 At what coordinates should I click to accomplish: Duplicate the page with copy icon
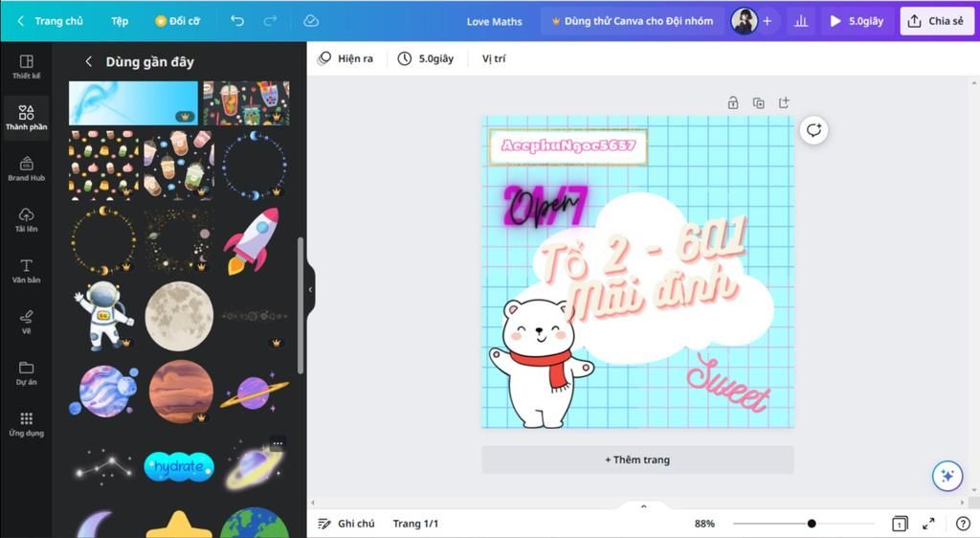758,103
